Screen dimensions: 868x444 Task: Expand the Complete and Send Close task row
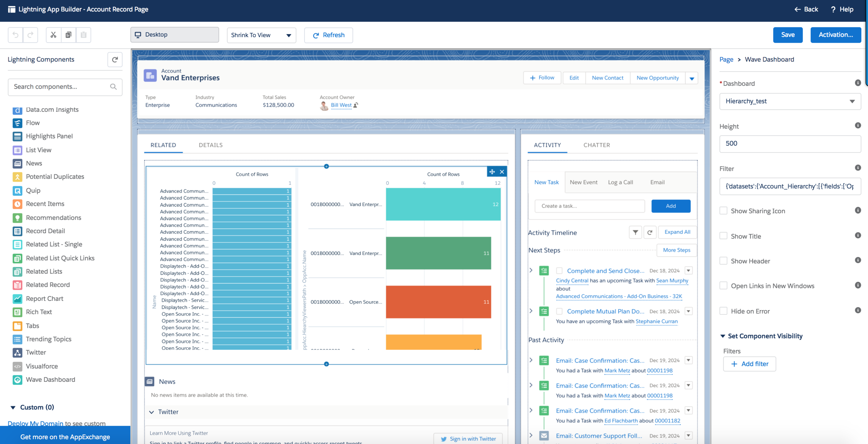531,270
